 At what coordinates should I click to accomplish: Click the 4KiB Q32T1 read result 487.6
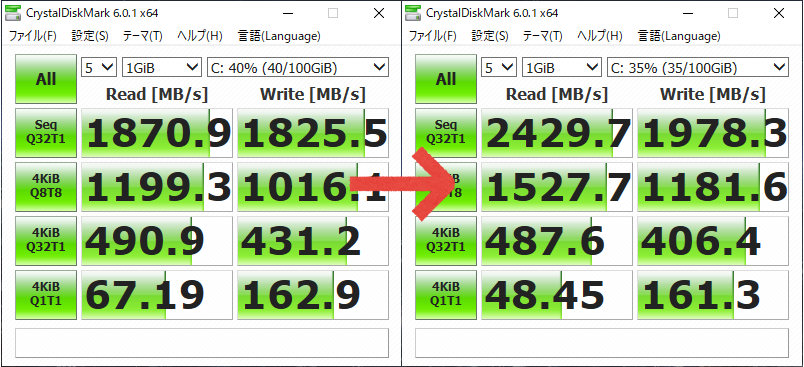tap(557, 241)
